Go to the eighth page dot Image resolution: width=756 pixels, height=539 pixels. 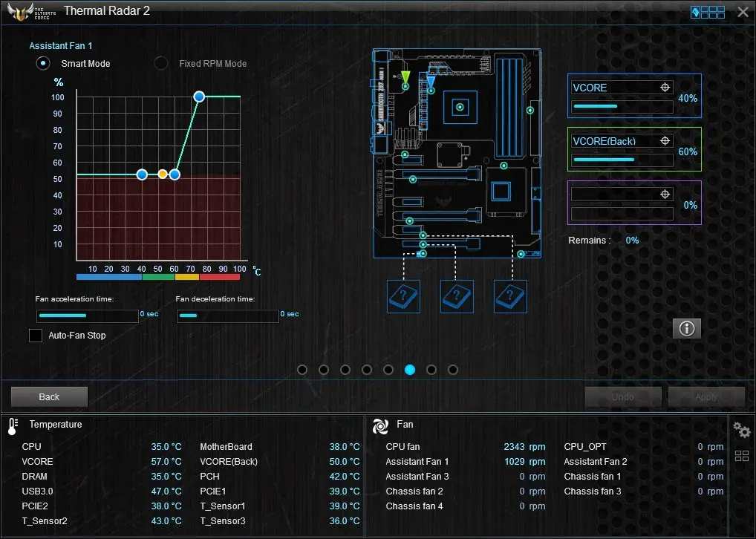pos(453,370)
